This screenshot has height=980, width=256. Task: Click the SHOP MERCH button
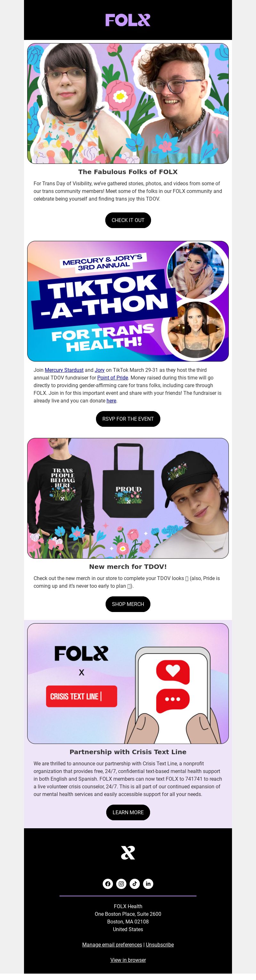(x=128, y=604)
